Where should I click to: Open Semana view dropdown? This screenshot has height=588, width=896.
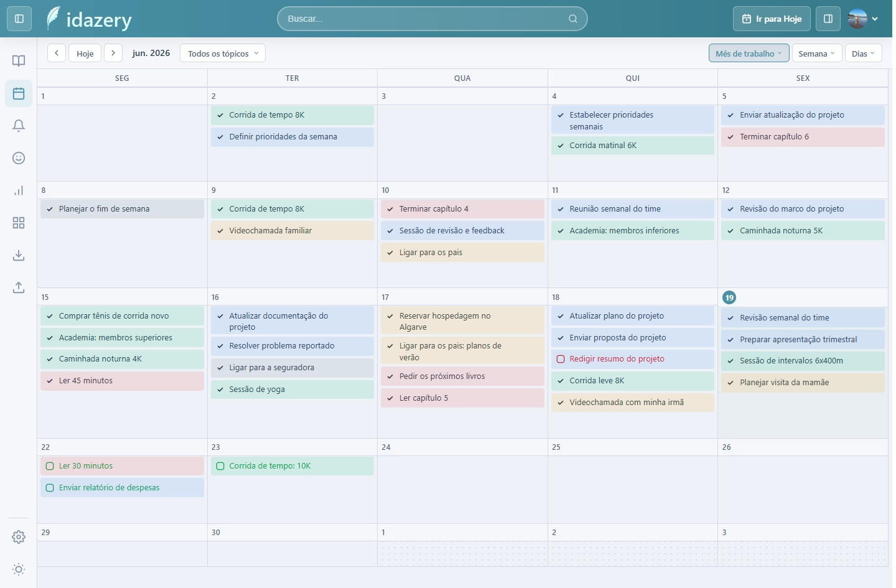[x=817, y=54]
